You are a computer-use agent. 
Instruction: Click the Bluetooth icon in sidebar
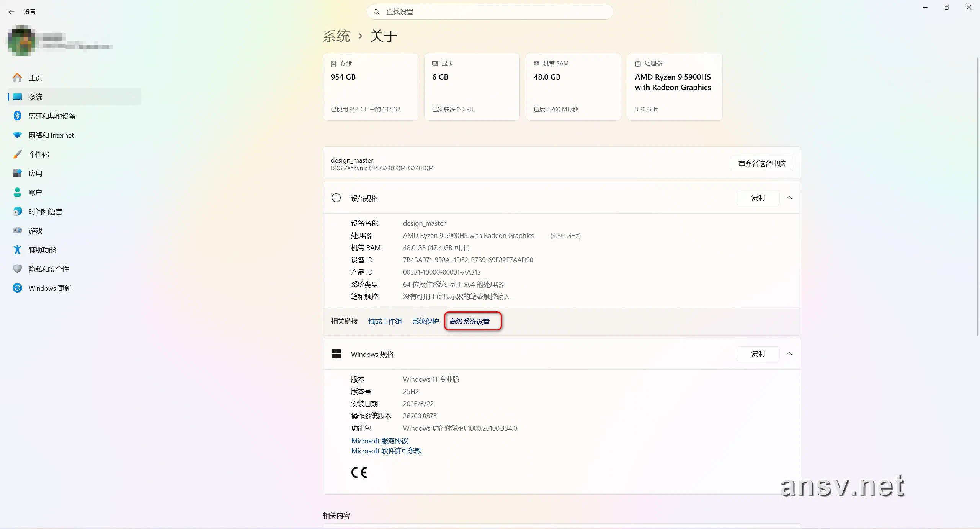coord(17,116)
